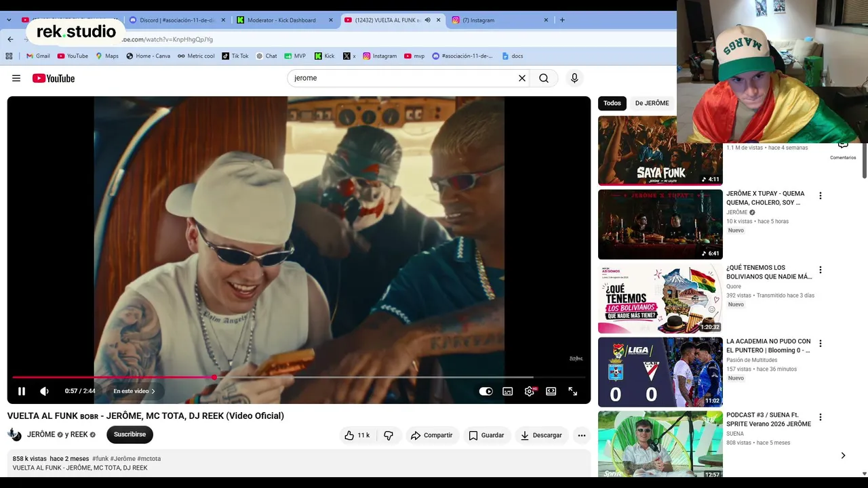Turn on subtitles in the player

[x=507, y=391]
